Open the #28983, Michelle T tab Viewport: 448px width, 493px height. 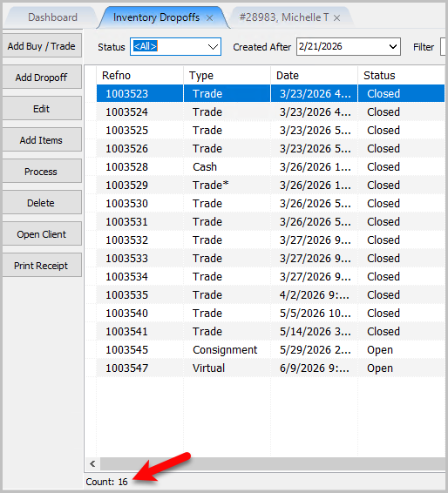click(x=284, y=17)
